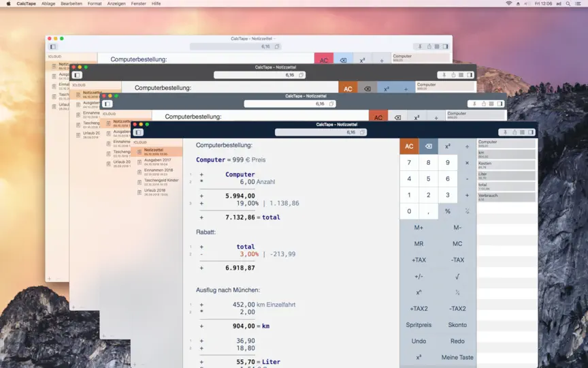This screenshot has width=588, height=368.
Task: Click the % key on the keypad
Action: [447, 211]
